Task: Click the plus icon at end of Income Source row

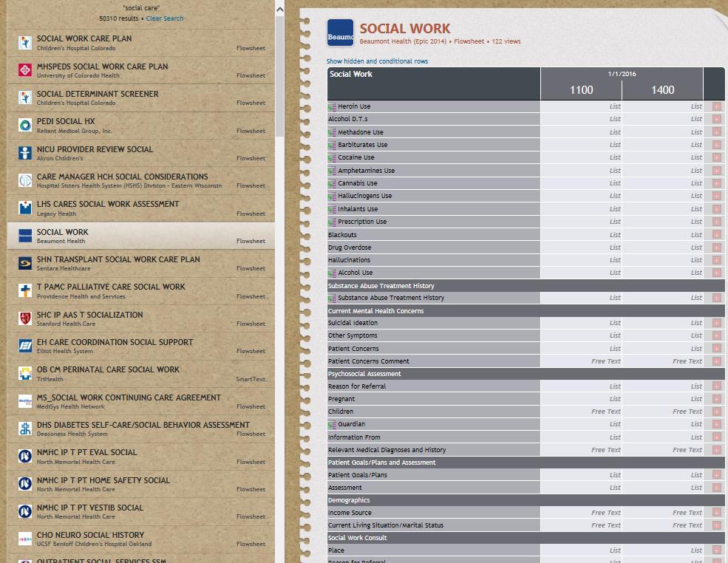Action: click(x=717, y=513)
